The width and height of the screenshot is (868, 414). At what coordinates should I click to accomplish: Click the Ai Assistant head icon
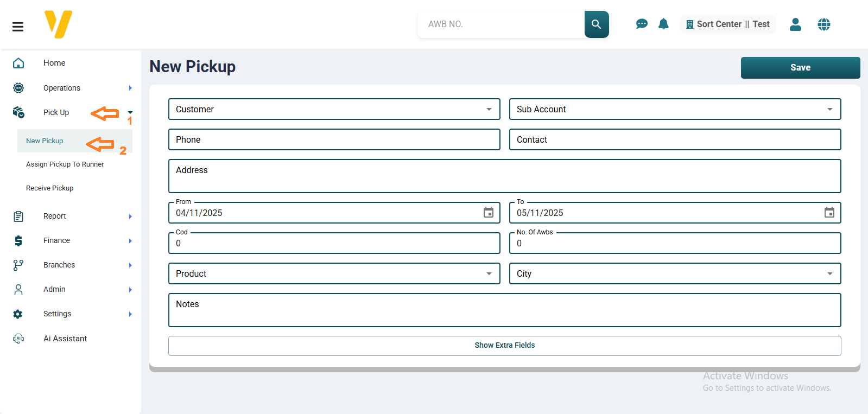(x=18, y=339)
